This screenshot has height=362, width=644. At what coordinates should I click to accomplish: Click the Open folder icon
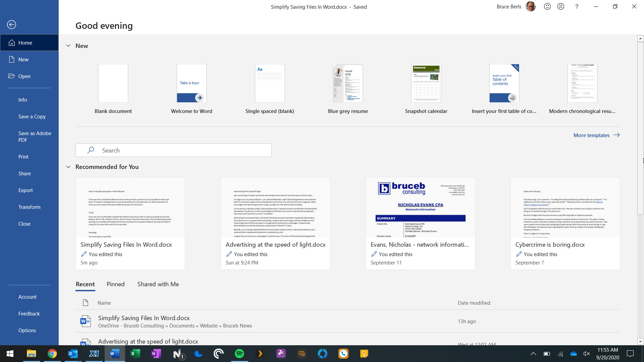(12, 76)
